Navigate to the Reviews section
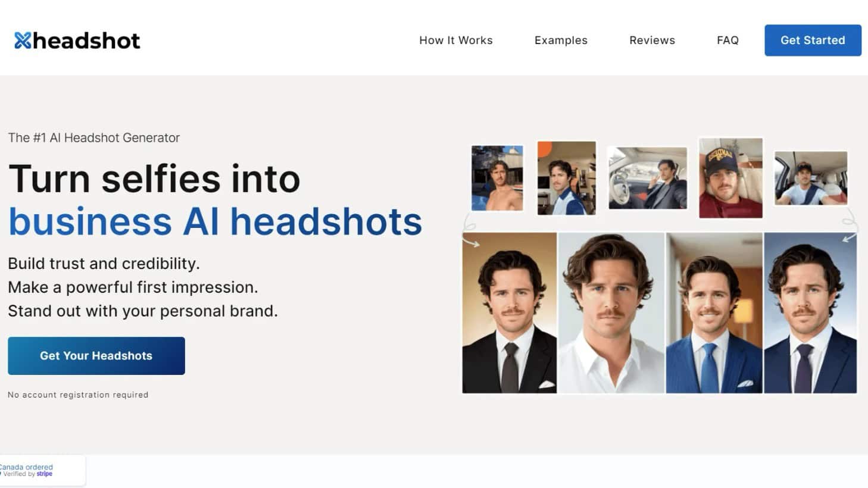This screenshot has width=868, height=488. [x=652, y=40]
